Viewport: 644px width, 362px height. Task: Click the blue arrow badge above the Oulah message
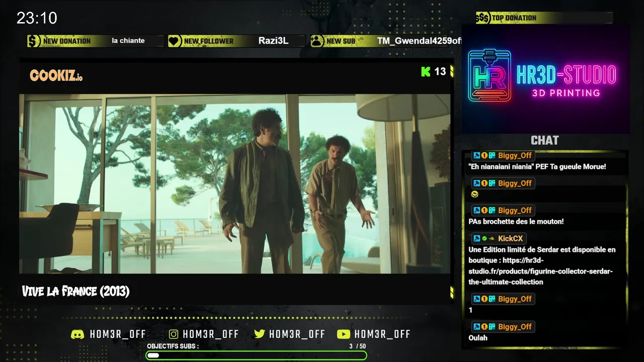[x=476, y=327]
